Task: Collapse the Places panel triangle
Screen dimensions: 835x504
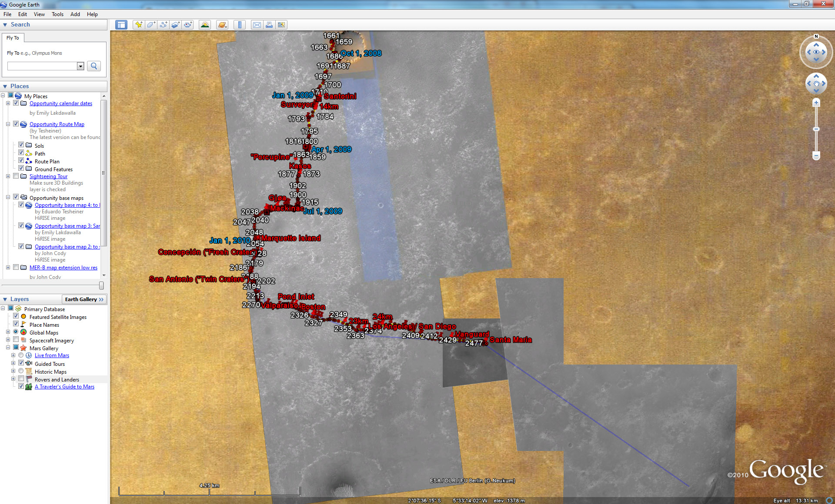Action: [x=5, y=86]
